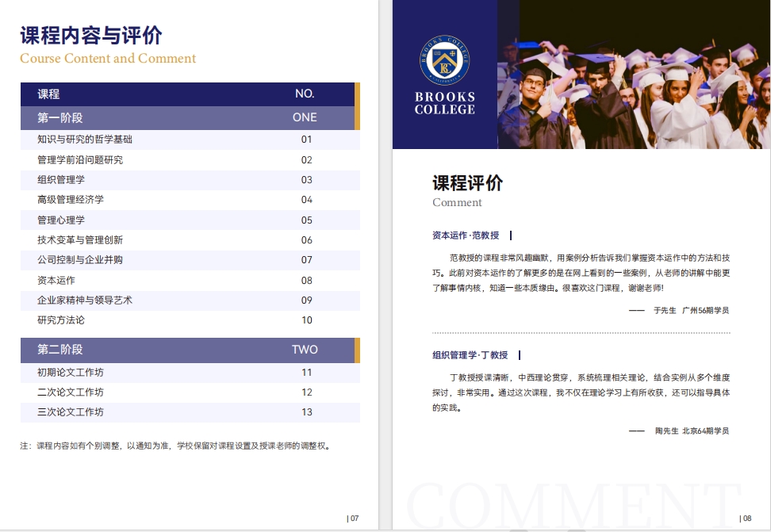Select course 三次论文工作坊

click(x=71, y=412)
